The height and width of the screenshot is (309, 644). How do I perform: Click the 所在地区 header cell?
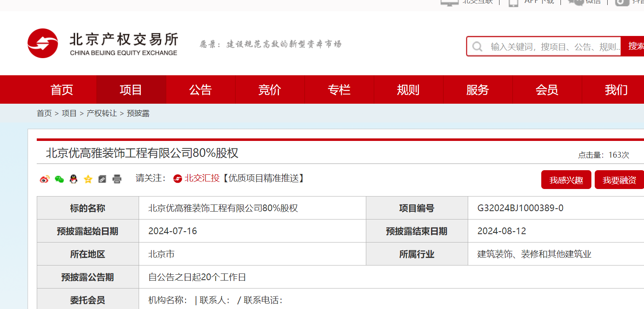click(88, 254)
